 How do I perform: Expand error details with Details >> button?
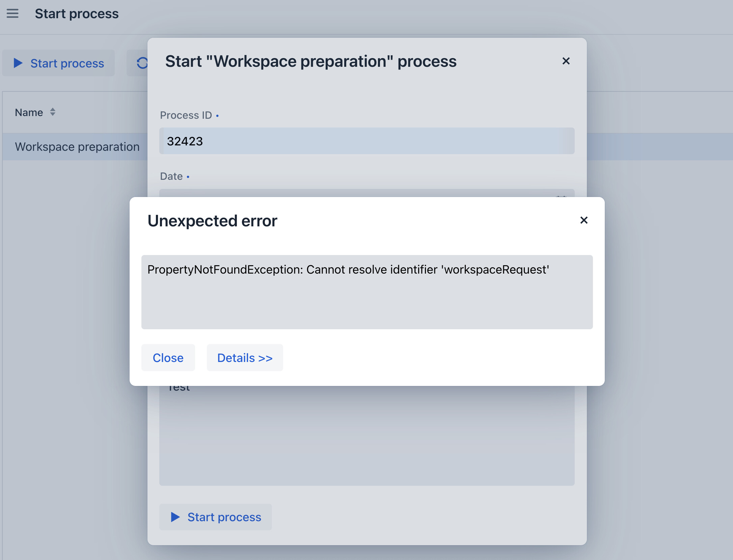245,358
